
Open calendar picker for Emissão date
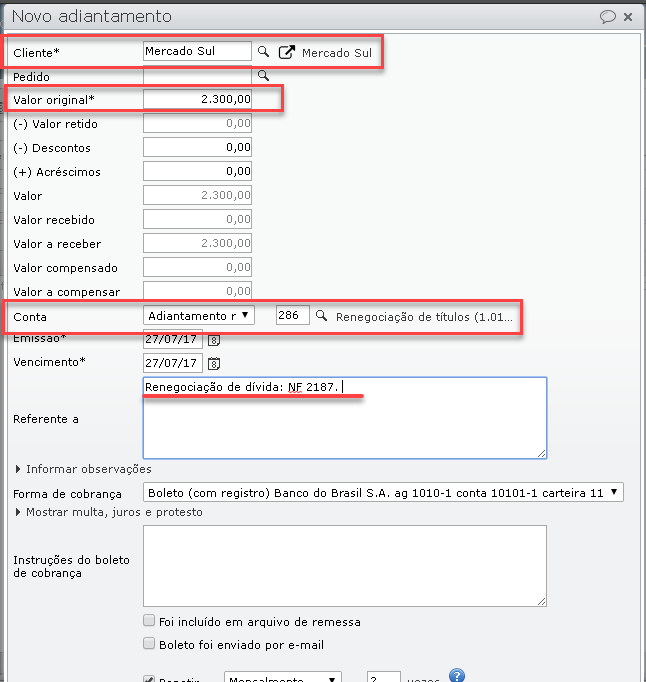coord(214,340)
